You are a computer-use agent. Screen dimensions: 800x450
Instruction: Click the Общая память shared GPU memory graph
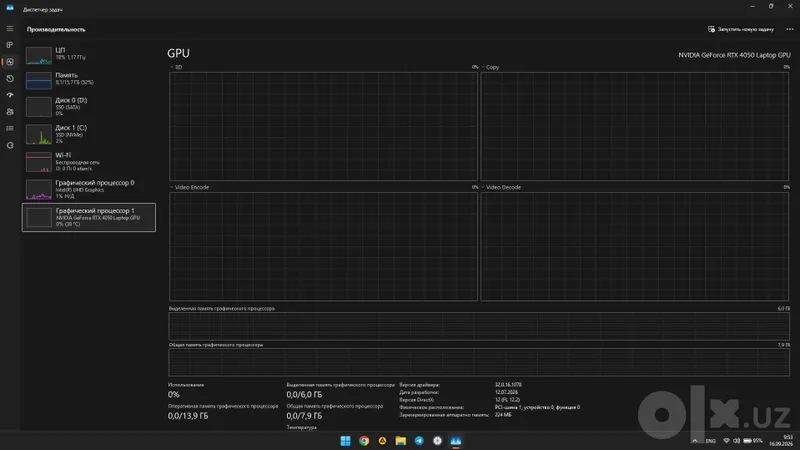tap(479, 362)
